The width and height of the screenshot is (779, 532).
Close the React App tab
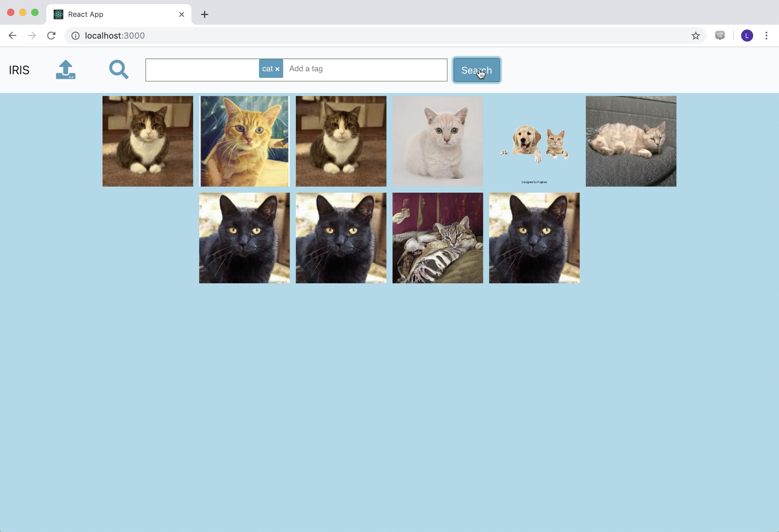click(x=182, y=15)
